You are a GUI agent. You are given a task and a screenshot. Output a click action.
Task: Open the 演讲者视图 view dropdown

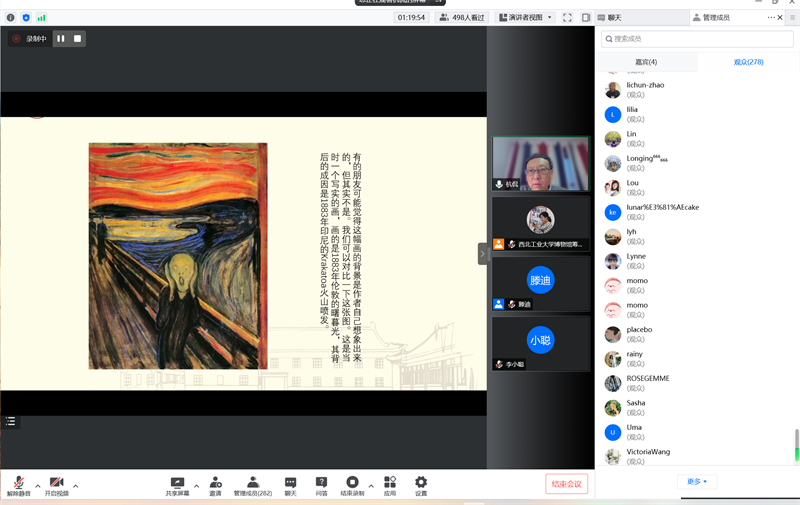tap(525, 17)
